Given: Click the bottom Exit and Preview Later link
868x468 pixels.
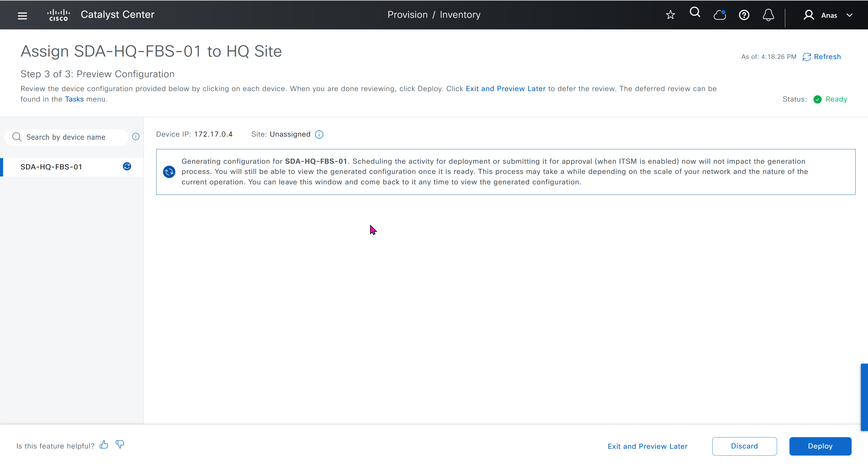Looking at the screenshot, I should 647,447.
